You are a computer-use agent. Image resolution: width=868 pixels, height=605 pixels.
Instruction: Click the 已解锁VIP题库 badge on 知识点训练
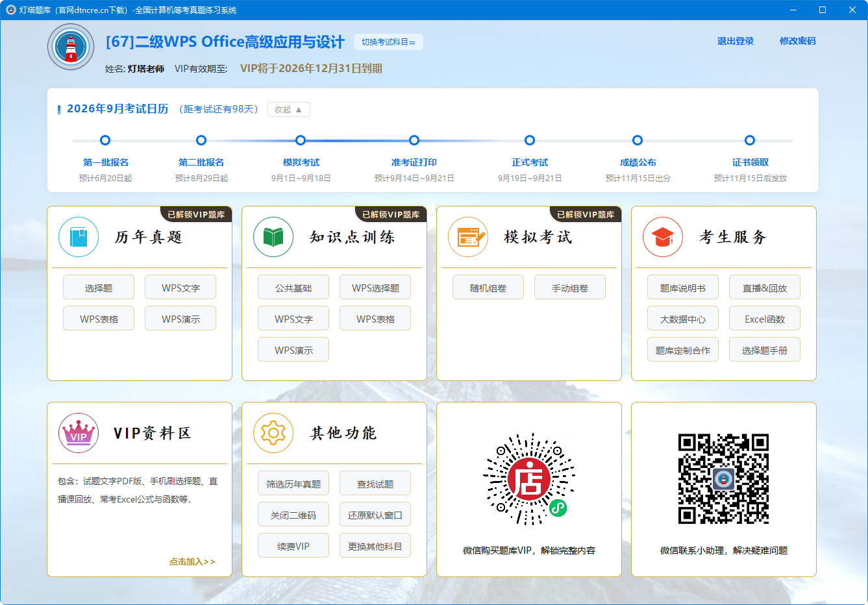coord(391,214)
